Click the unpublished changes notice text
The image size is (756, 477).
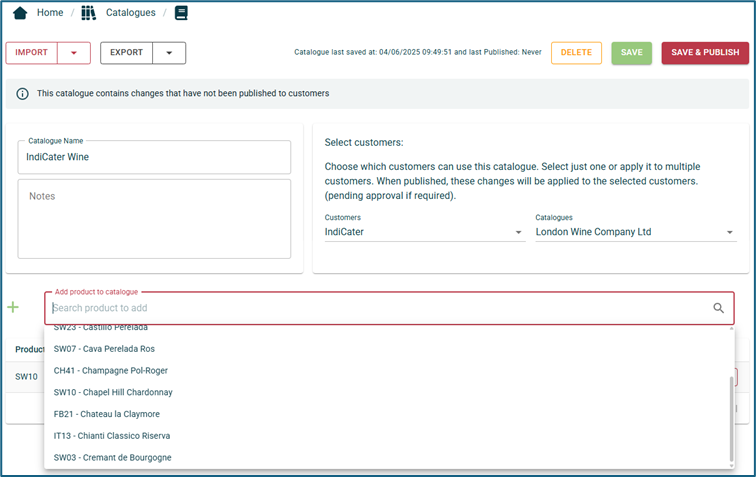[x=183, y=94]
